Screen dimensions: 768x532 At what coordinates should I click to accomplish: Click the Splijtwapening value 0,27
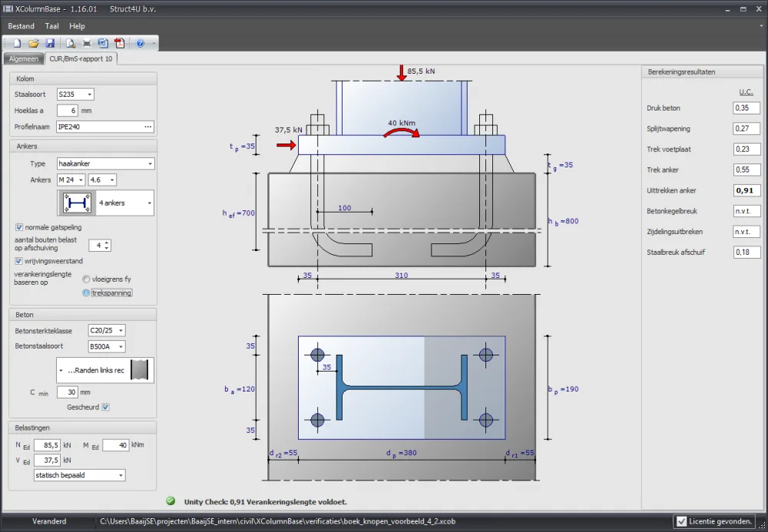click(x=746, y=128)
